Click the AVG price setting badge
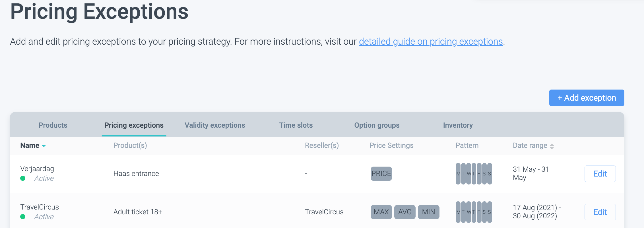This screenshot has width=644, height=228. pos(405,212)
